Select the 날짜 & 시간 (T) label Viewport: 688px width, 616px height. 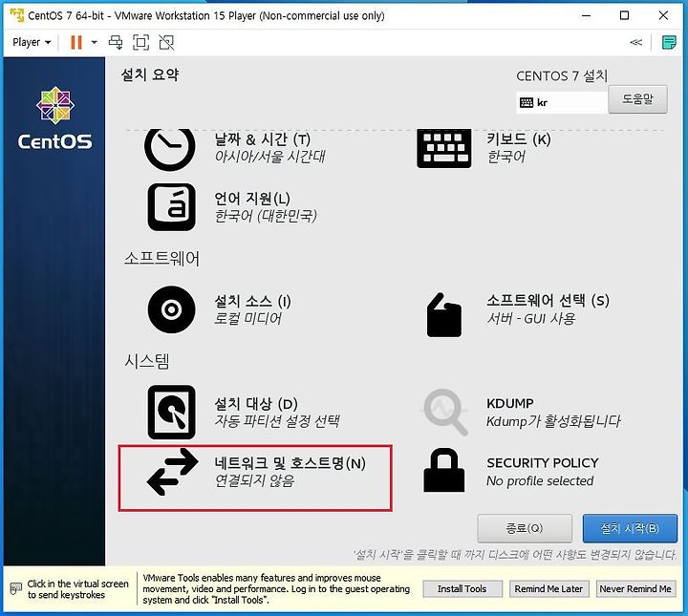[263, 139]
